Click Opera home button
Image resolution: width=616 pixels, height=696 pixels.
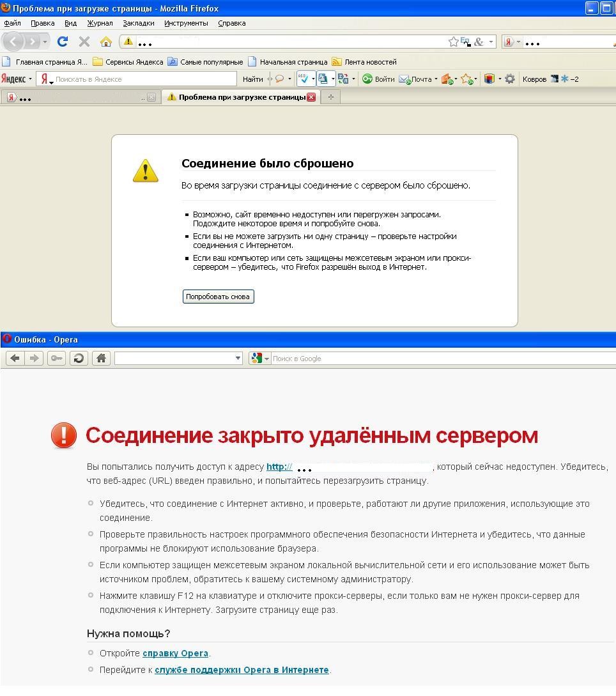coord(101,358)
